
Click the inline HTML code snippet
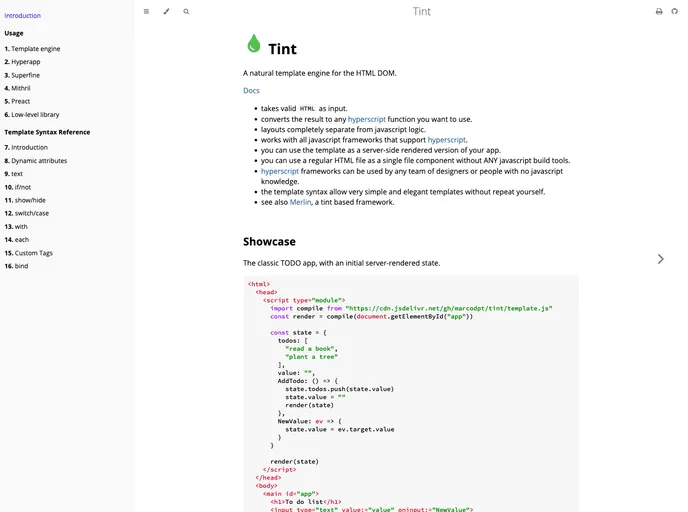coord(307,108)
